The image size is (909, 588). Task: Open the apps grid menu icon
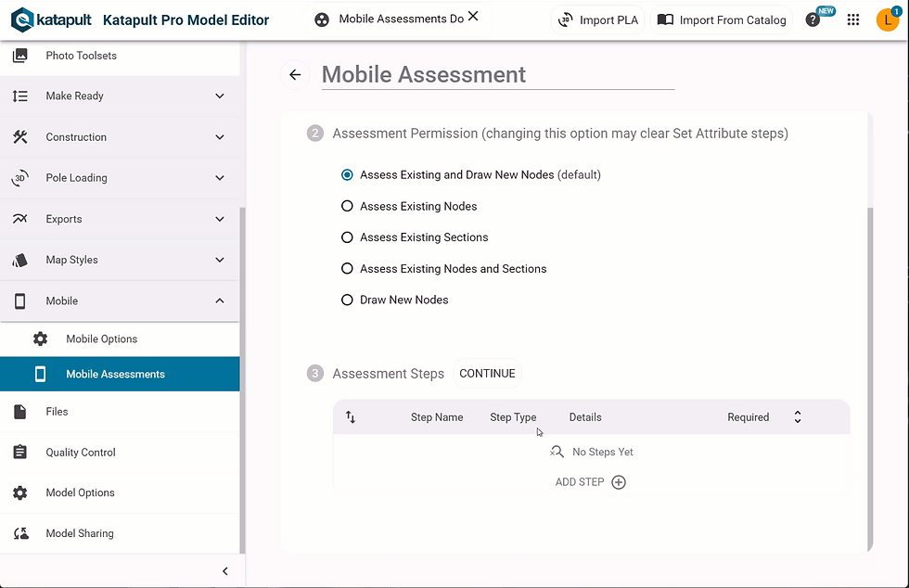pos(852,19)
